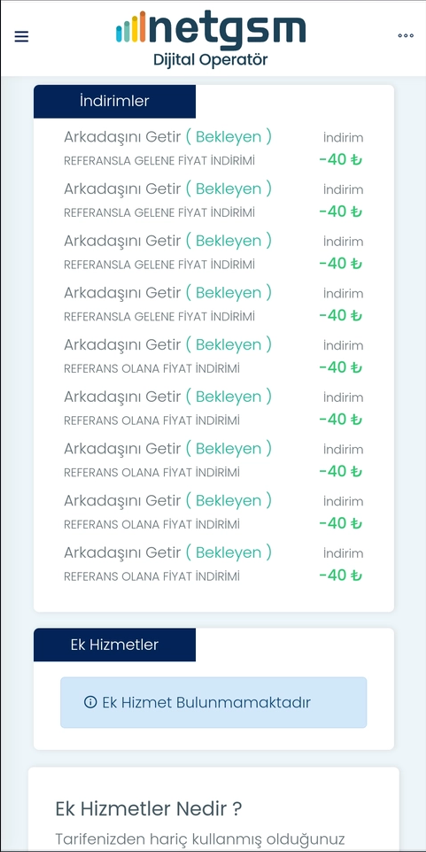Click the -40 ₺ amount in the top discount row

click(x=341, y=160)
